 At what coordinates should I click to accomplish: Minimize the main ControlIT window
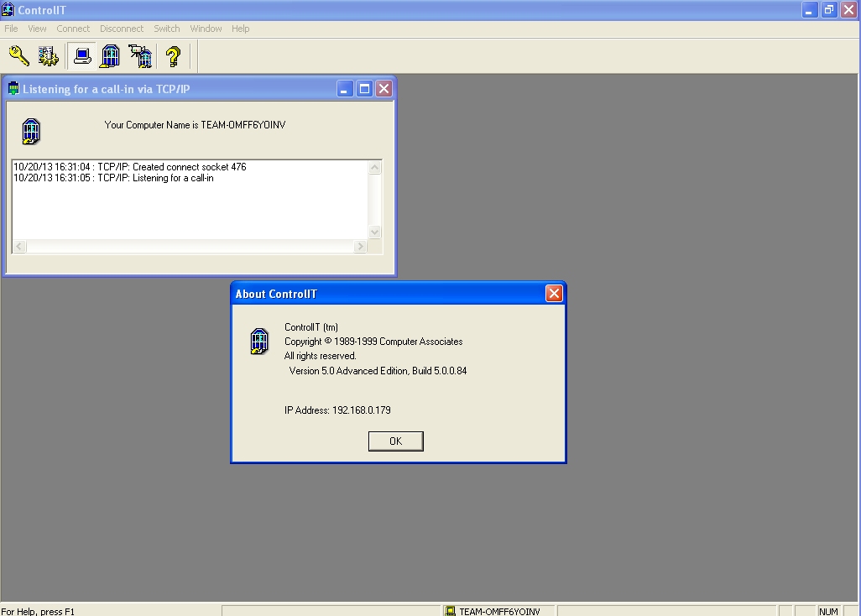[809, 9]
